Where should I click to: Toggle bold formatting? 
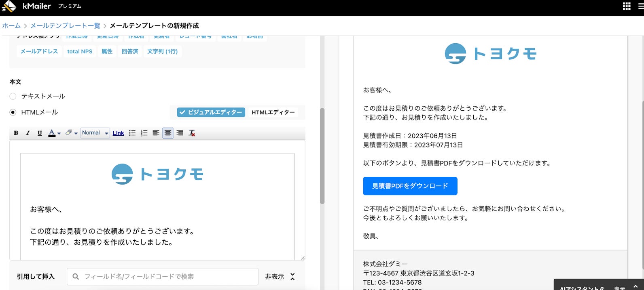tap(16, 133)
